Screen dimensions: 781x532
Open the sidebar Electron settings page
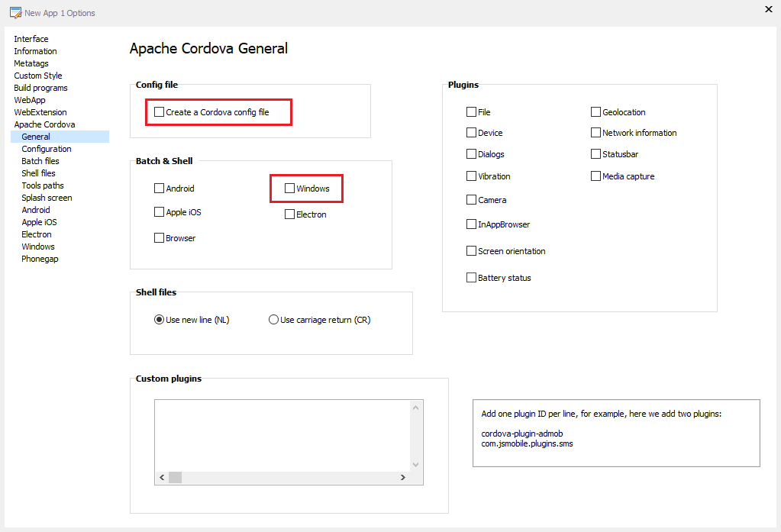point(37,234)
